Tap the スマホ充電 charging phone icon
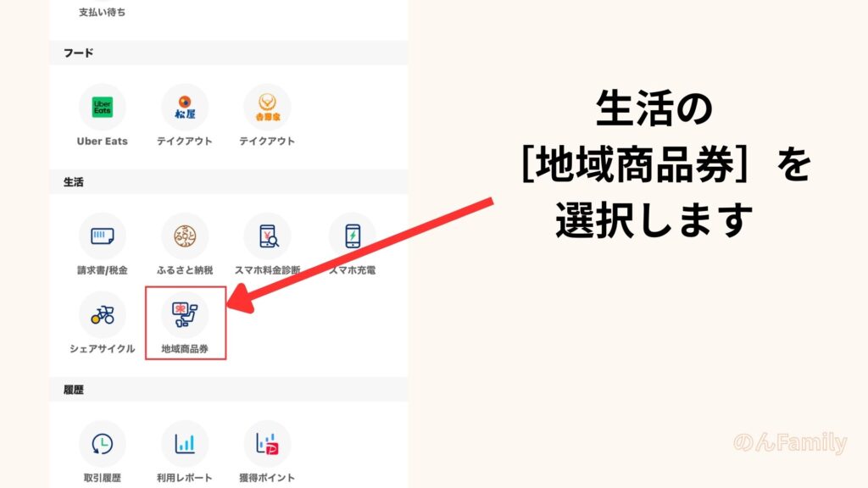 [352, 236]
